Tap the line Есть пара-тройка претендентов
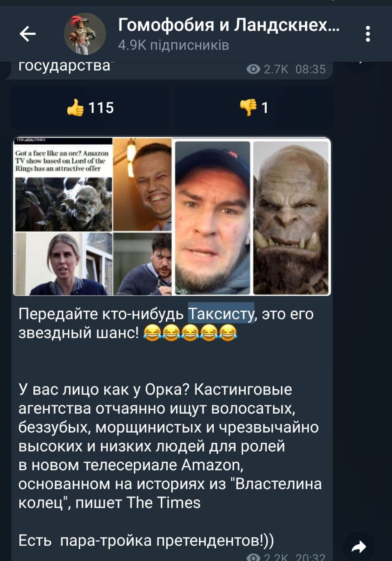This screenshot has width=392, height=561. (147, 541)
